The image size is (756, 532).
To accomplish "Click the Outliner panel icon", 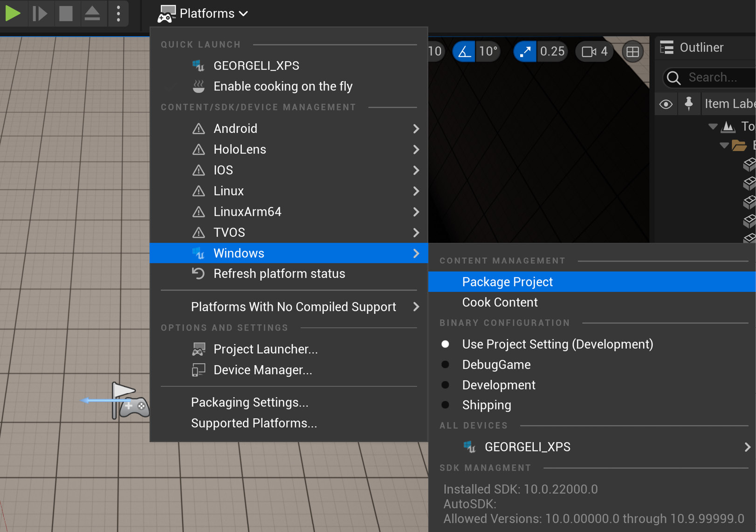I will click(x=667, y=48).
